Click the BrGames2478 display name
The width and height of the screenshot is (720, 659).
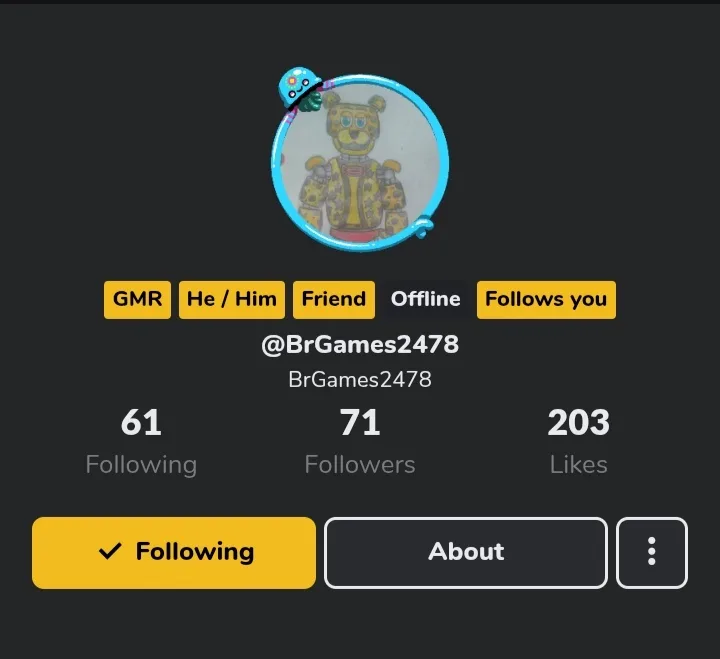(x=360, y=380)
